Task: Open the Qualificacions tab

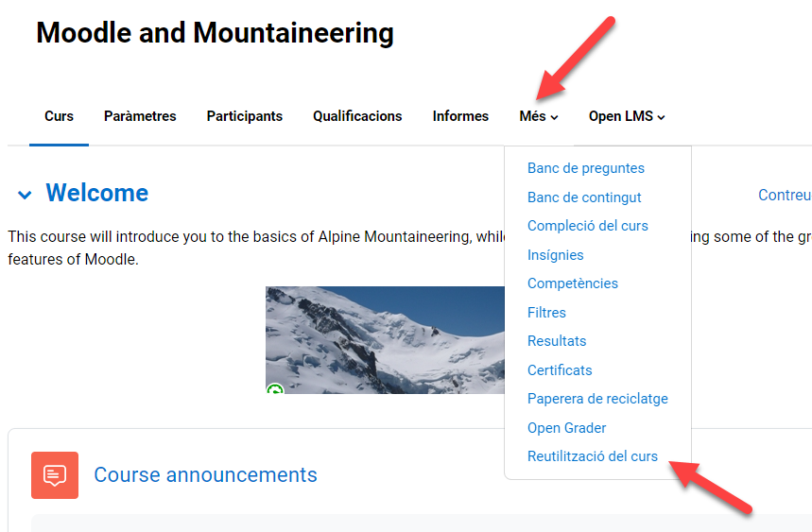Action: (x=357, y=116)
